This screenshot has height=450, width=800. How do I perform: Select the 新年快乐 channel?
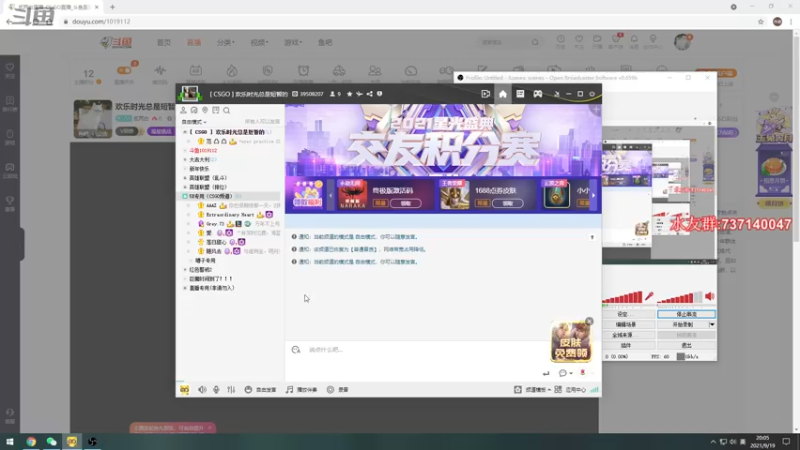[199, 169]
